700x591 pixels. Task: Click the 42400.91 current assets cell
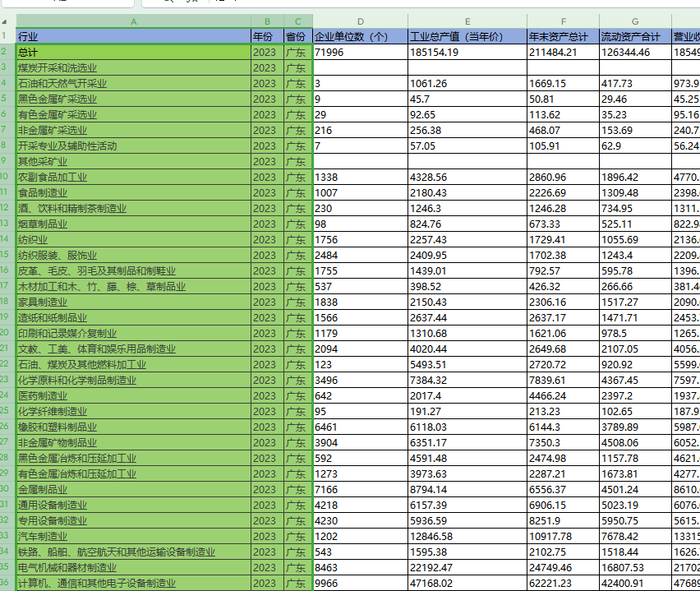pyautogui.click(x=635, y=584)
